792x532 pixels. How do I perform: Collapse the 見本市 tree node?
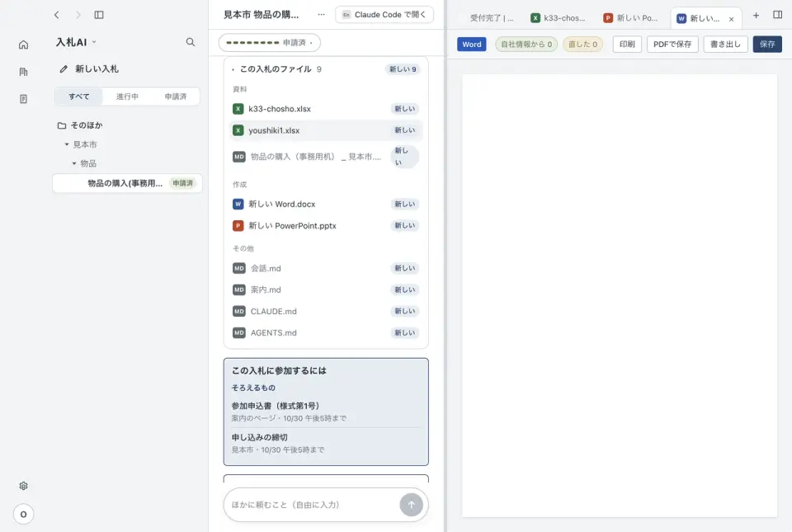(x=67, y=144)
